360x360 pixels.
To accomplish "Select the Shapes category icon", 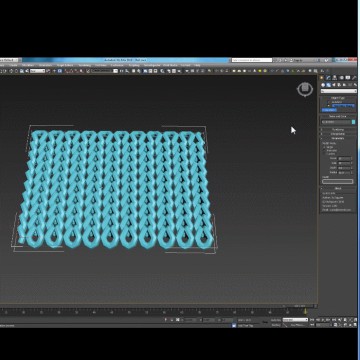I will coord(328,85).
